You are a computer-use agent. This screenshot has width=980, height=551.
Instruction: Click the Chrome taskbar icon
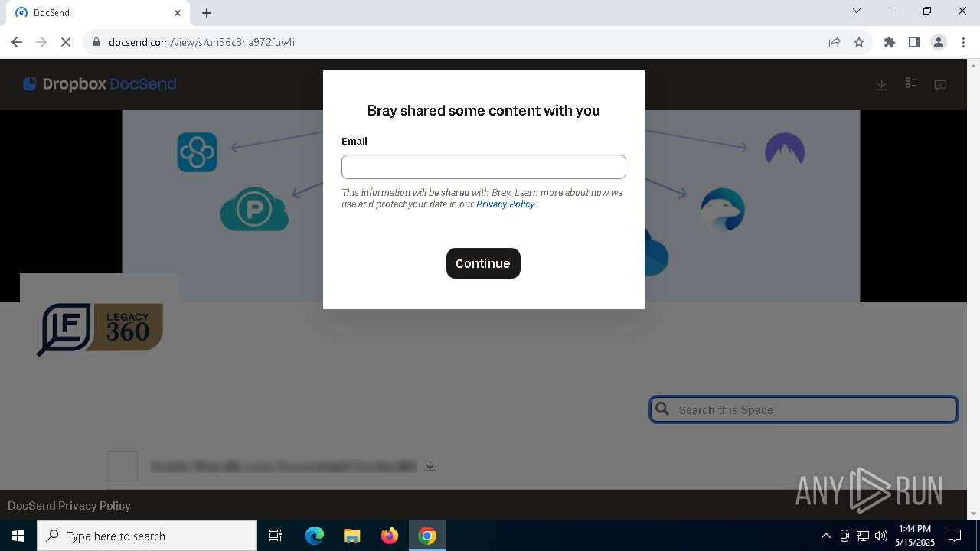pyautogui.click(x=427, y=536)
